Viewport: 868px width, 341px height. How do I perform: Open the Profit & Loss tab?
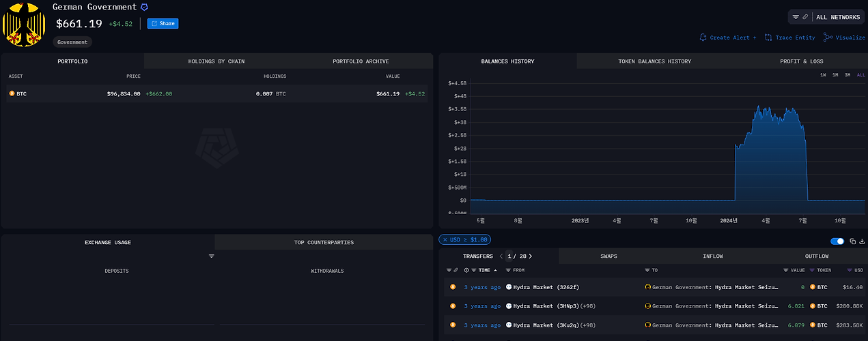pyautogui.click(x=801, y=61)
